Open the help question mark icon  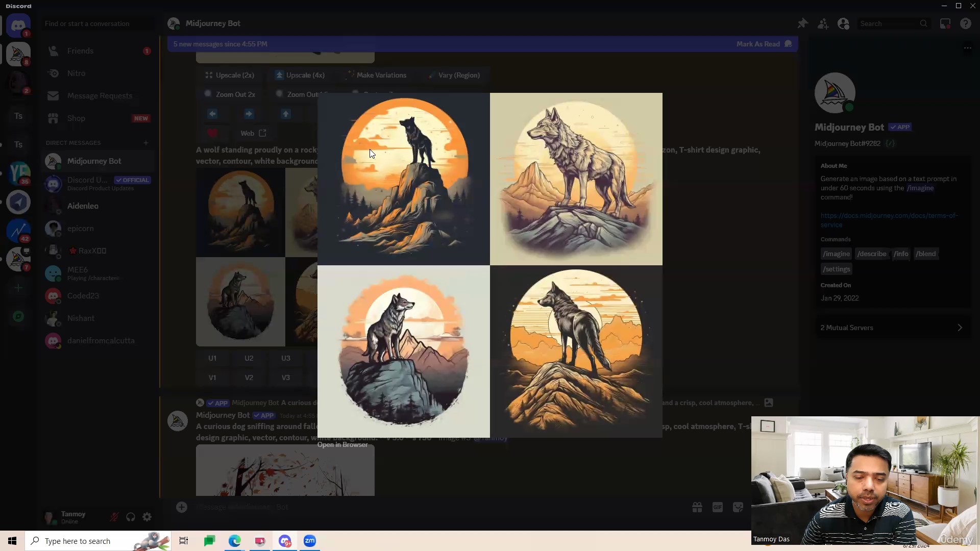tap(965, 23)
